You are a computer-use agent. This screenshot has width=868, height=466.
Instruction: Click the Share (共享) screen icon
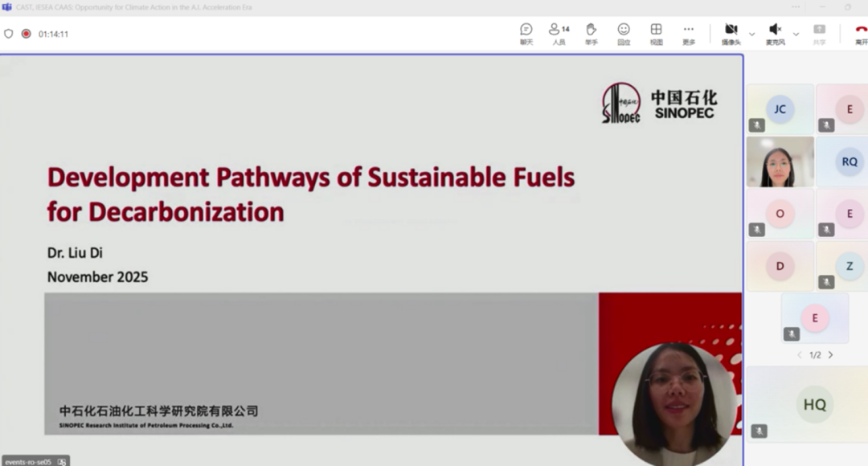pyautogui.click(x=819, y=33)
